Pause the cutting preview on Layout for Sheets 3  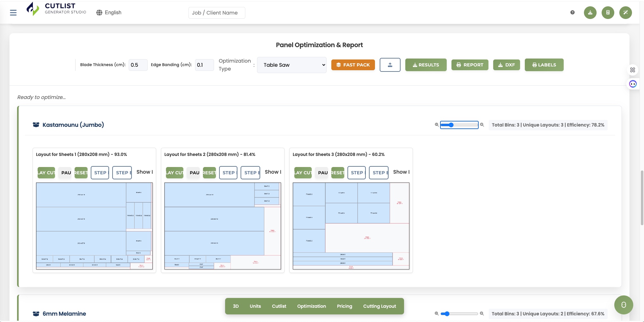click(322, 173)
